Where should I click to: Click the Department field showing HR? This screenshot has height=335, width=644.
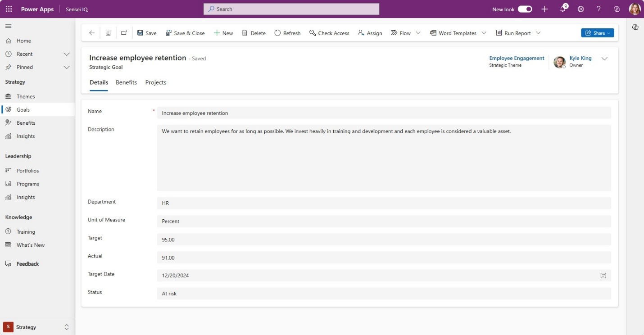click(x=384, y=203)
